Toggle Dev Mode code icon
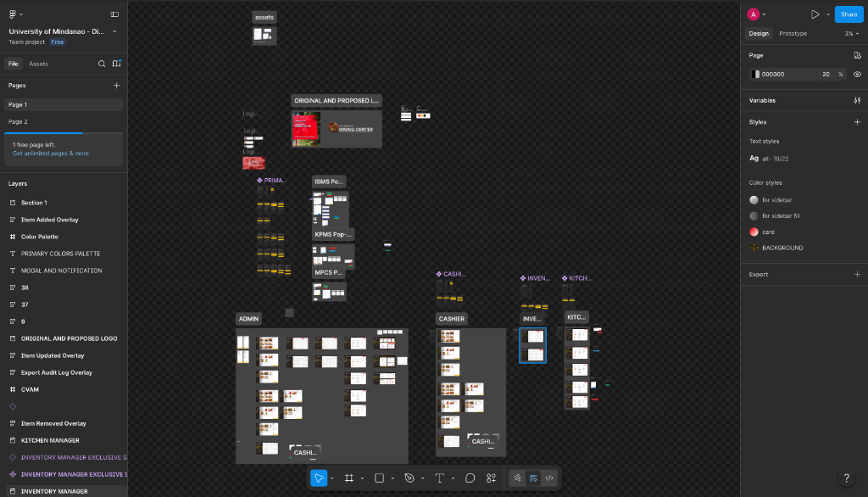 pyautogui.click(x=549, y=478)
